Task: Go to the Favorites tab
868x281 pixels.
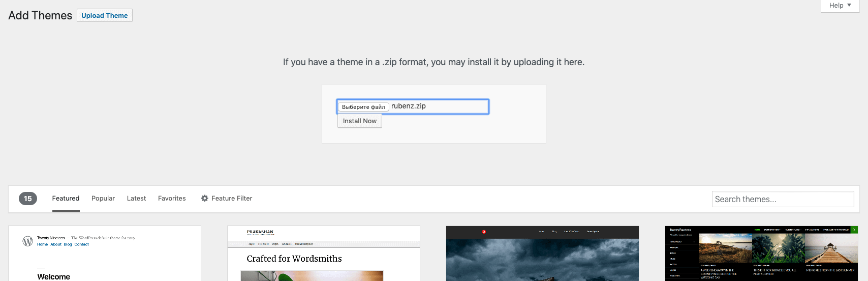Action: pos(172,199)
